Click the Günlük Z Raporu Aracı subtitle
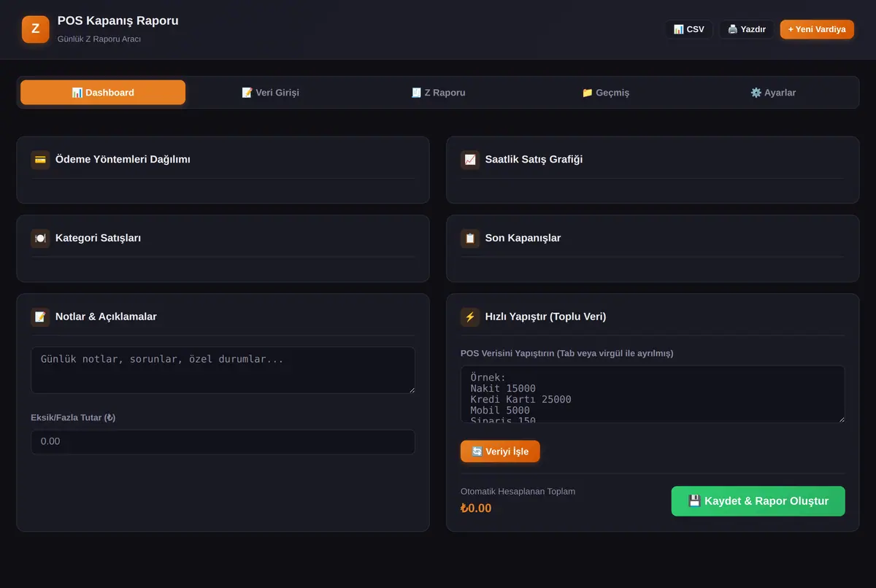Viewport: 876px width, 588px height. tap(99, 39)
